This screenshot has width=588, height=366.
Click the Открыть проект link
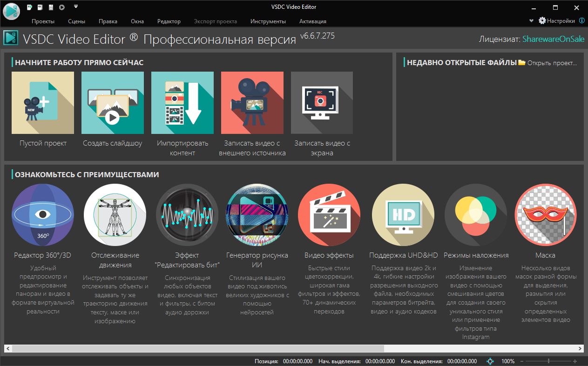pos(552,63)
